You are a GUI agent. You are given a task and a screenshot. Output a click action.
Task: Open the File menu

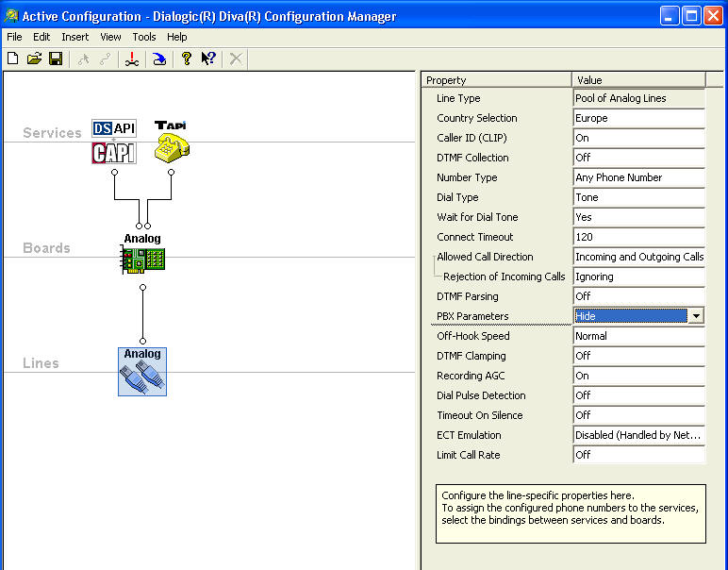(x=14, y=37)
